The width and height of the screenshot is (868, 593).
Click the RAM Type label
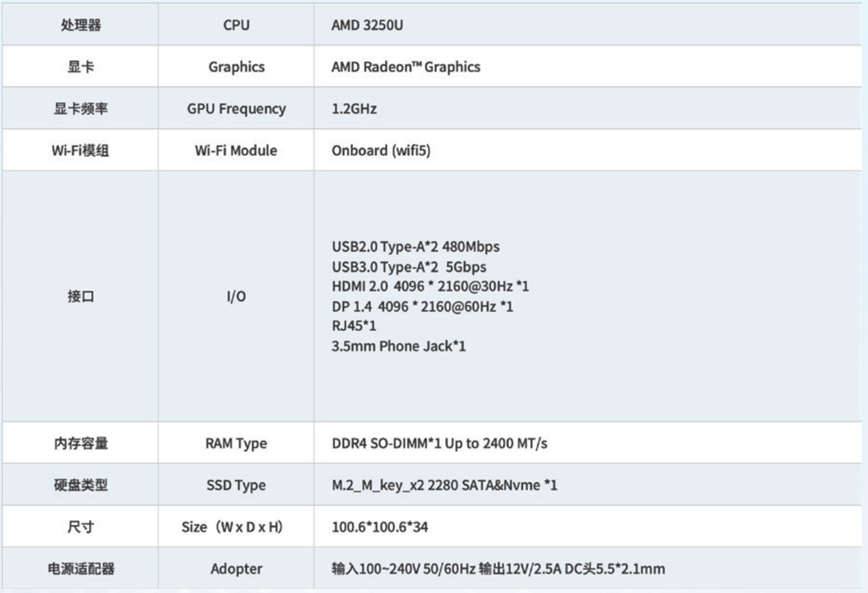click(x=236, y=443)
